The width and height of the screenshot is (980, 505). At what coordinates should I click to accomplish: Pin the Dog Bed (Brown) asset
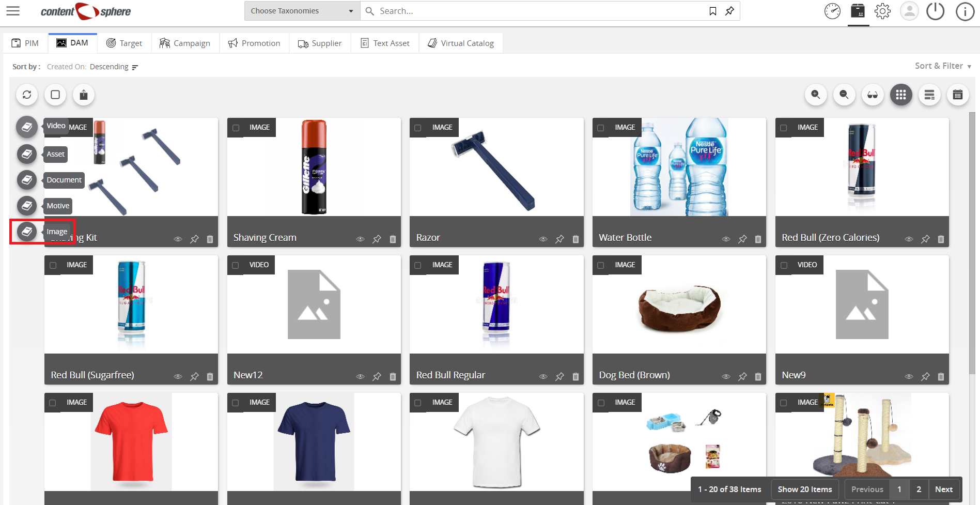[742, 376]
